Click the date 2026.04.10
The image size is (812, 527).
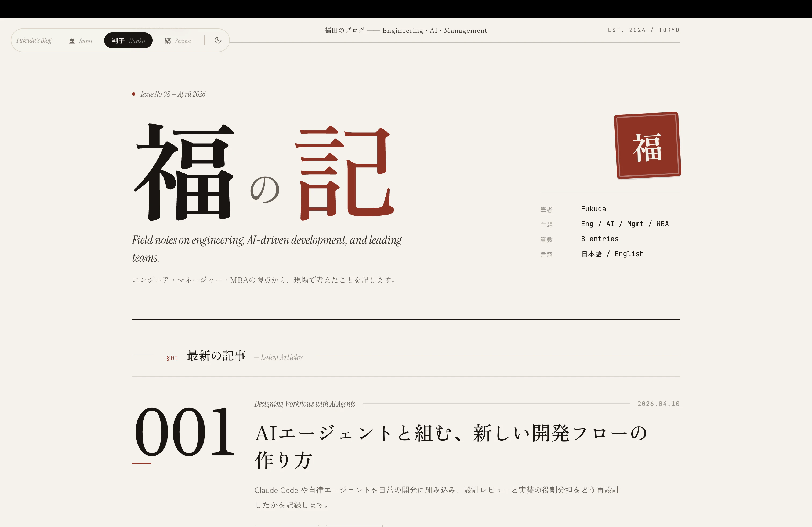tap(658, 404)
